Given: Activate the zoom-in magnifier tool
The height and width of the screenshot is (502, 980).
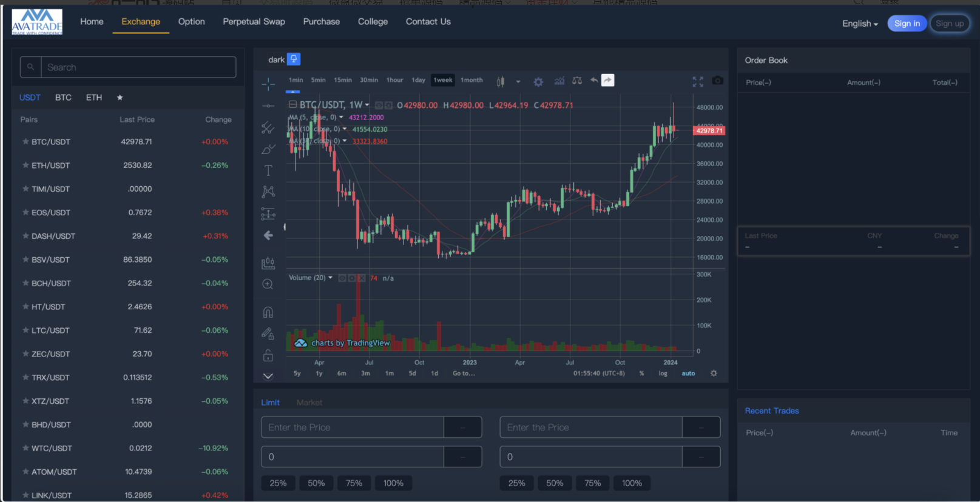Looking at the screenshot, I should [x=268, y=284].
